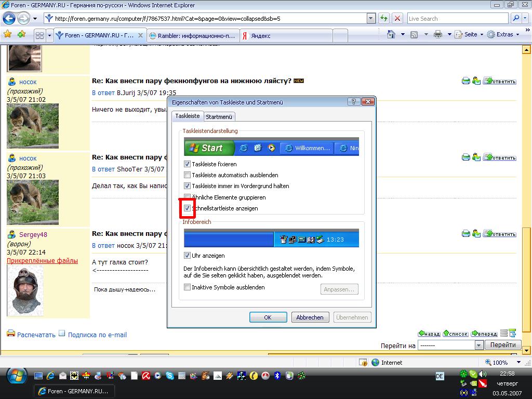The width and height of the screenshot is (532, 399).
Task: Open the Extras menu dropdown
Action: coord(508,34)
